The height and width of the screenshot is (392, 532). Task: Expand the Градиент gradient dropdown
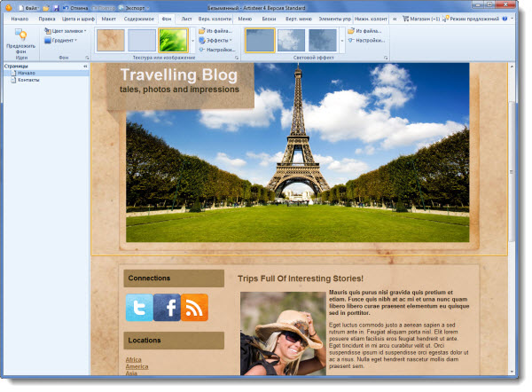tap(62, 40)
